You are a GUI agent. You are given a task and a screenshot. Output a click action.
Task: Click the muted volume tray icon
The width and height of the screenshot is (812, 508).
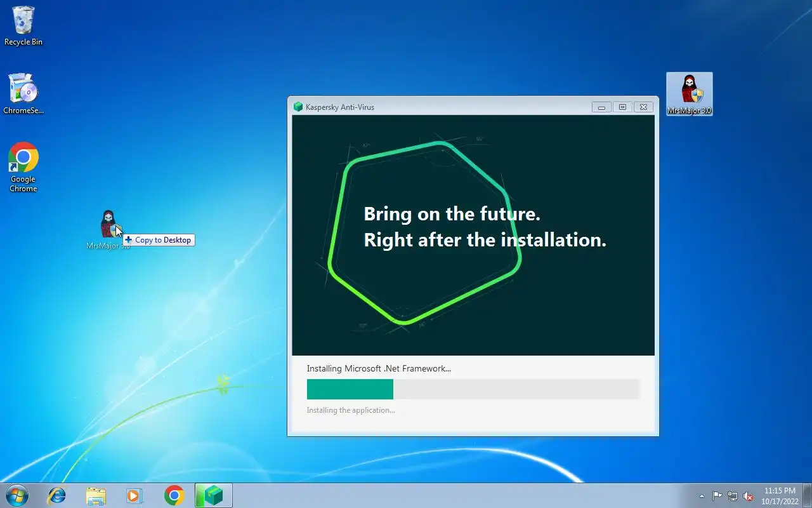pyautogui.click(x=748, y=496)
